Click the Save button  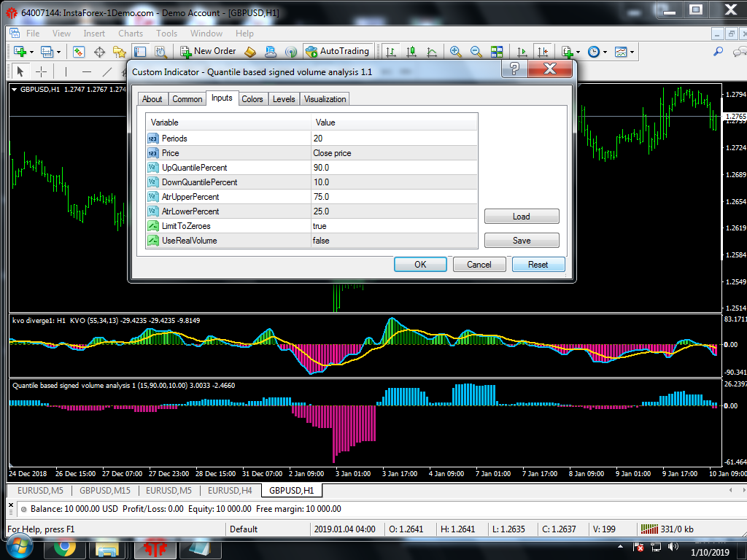(x=522, y=241)
